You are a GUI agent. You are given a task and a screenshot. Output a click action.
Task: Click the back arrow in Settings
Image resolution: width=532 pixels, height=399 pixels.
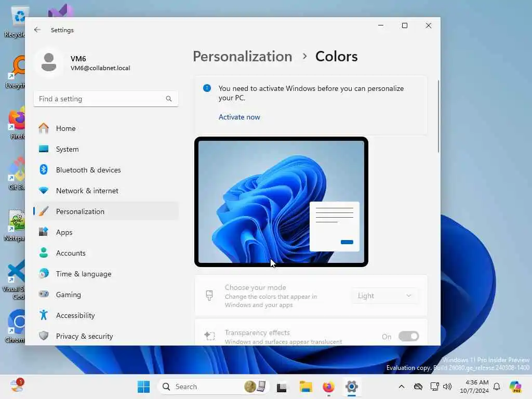37,30
